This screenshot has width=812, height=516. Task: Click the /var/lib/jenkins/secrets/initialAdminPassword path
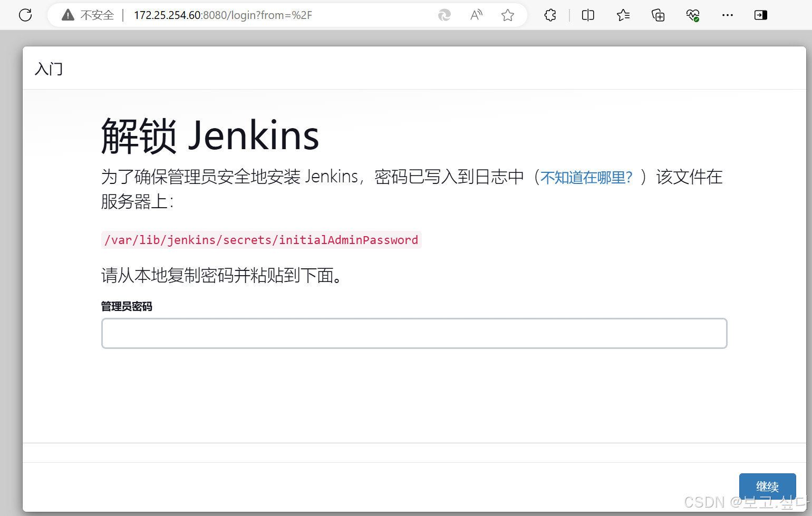262,240
